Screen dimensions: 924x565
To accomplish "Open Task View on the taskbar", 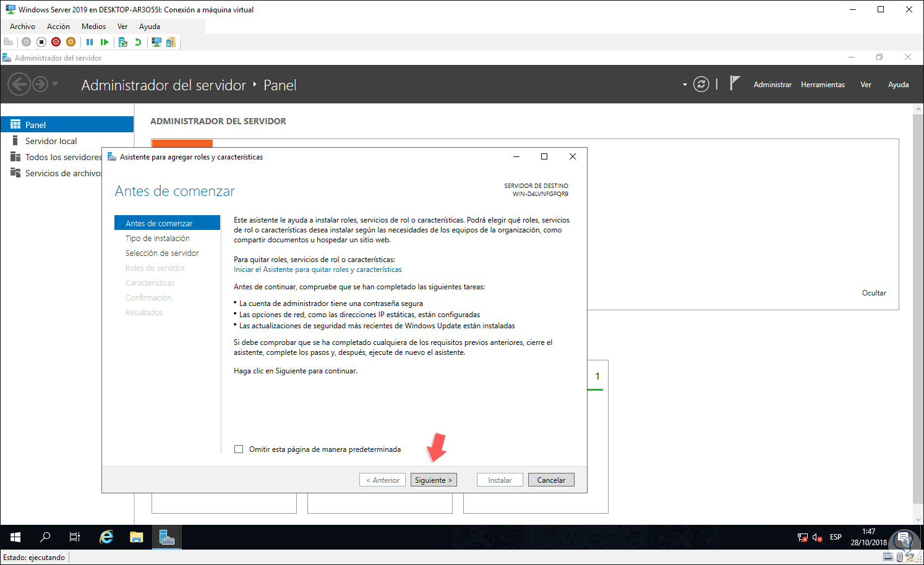I will [x=75, y=537].
